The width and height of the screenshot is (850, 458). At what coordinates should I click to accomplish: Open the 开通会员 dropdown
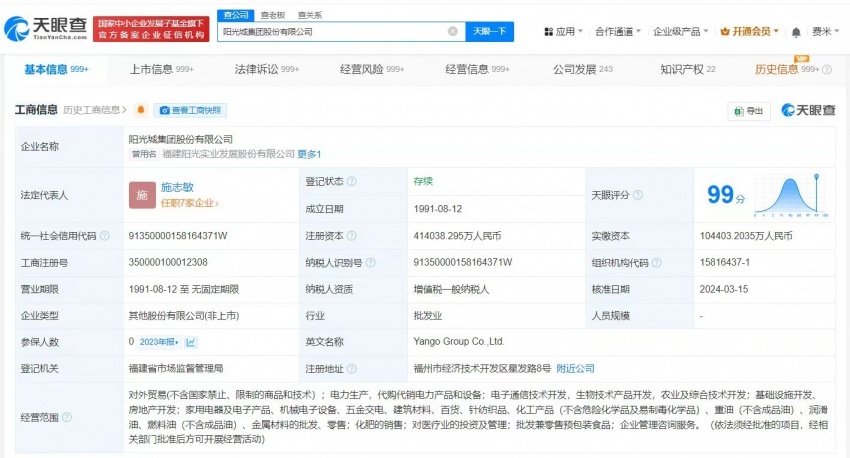coord(750,31)
